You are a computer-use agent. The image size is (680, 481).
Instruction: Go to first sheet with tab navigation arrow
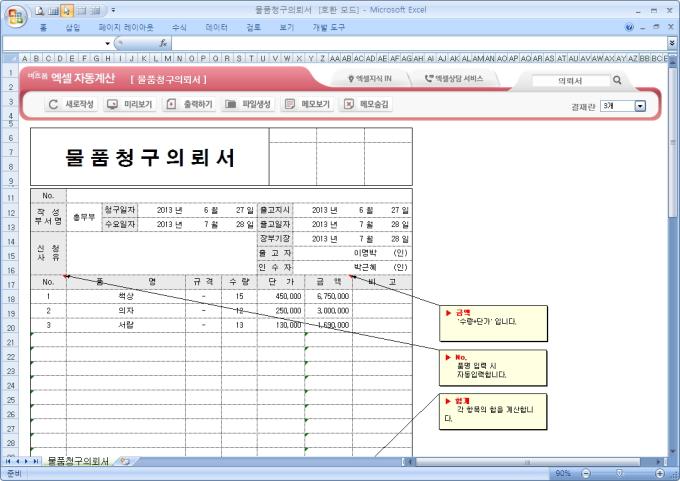point(8,461)
